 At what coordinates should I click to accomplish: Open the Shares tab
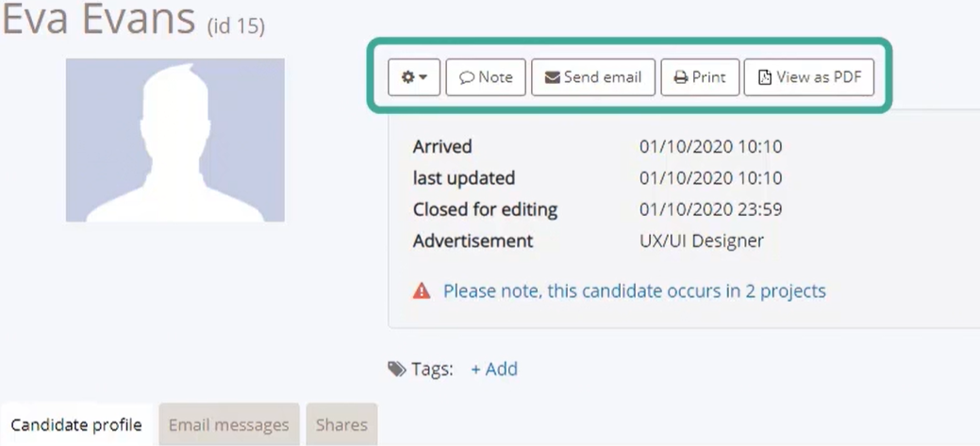341,425
